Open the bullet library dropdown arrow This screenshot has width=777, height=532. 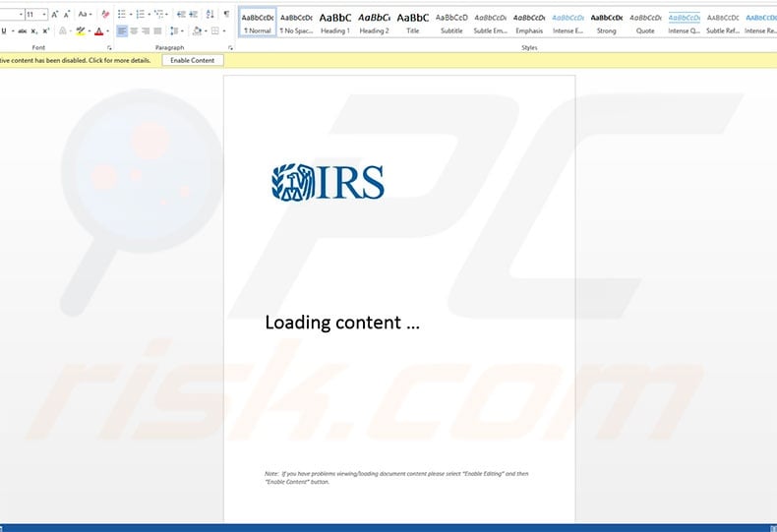(131, 15)
